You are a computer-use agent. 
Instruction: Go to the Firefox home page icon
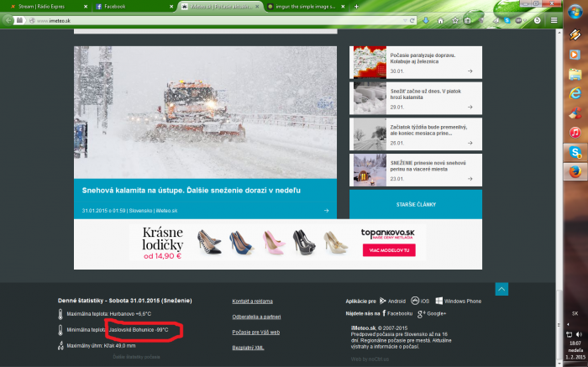tap(441, 21)
